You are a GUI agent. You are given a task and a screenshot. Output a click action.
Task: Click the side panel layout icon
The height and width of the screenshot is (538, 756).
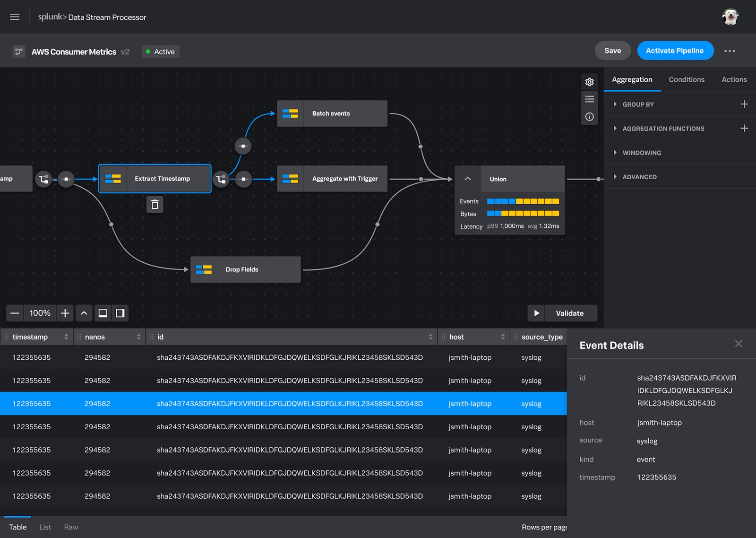coord(120,313)
